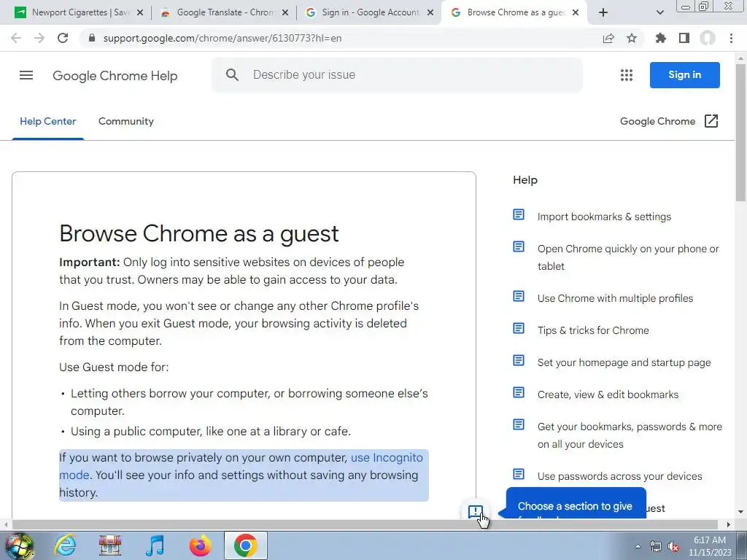
Task: Launch Internet Explorer from the taskbar
Action: click(65, 545)
